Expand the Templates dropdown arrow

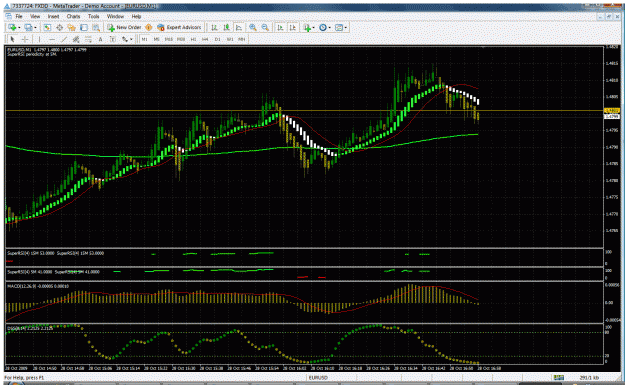(346, 28)
